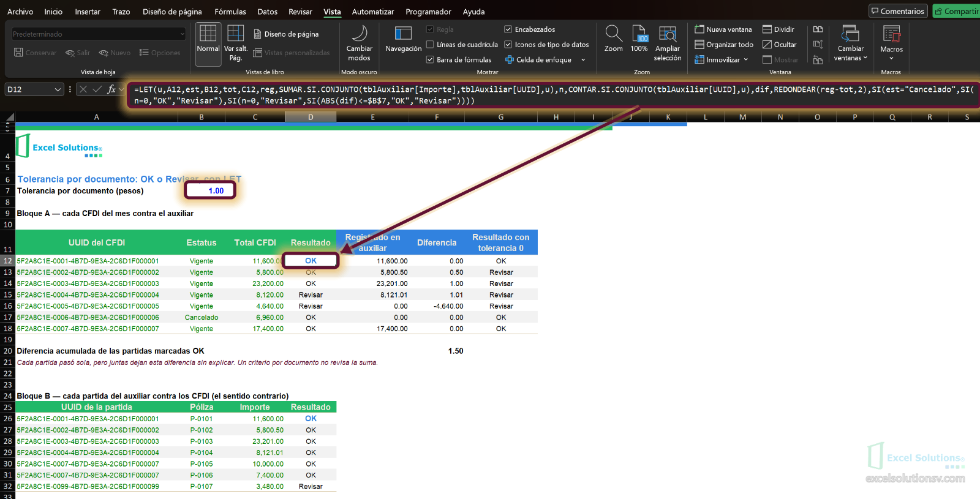Screen dimensions: 980x499
Task: Click Ocultar window
Action: click(x=780, y=45)
